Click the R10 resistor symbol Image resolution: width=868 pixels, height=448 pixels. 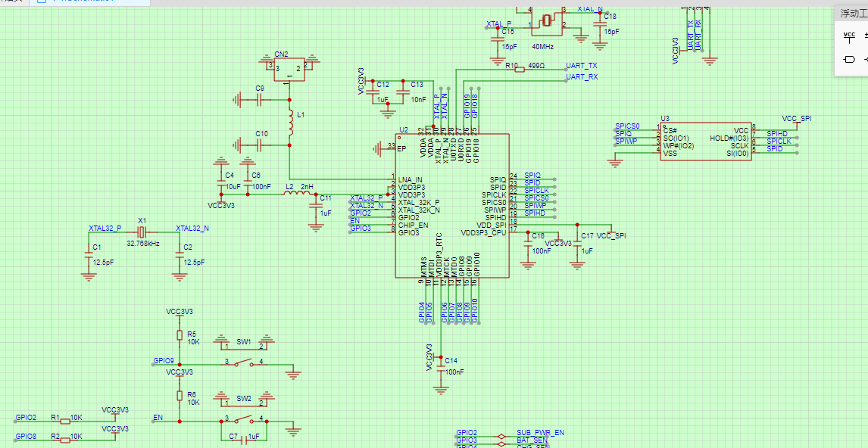520,70
